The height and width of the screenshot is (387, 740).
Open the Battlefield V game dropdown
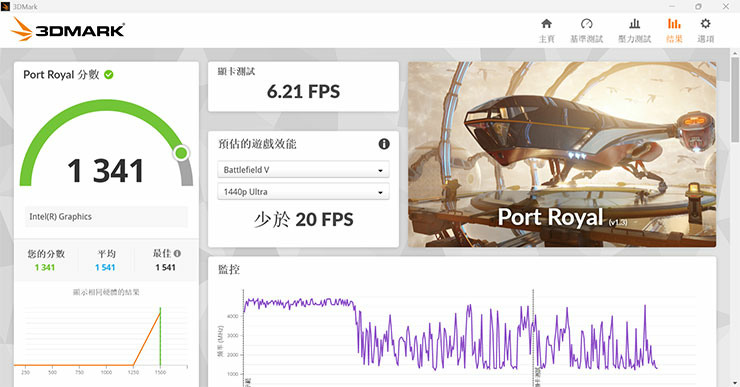[303, 170]
